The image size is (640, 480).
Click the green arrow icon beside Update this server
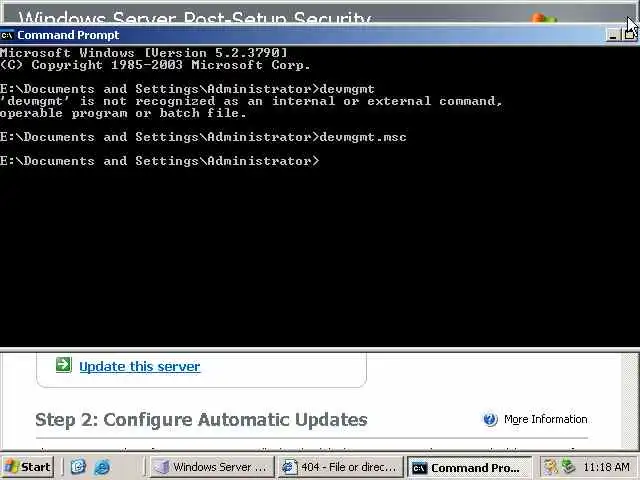click(64, 365)
